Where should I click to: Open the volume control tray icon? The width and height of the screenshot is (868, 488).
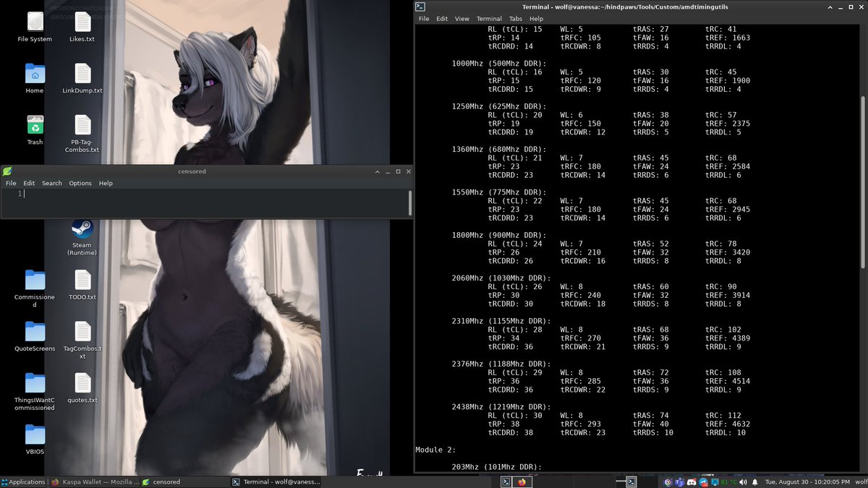pyautogui.click(x=743, y=481)
